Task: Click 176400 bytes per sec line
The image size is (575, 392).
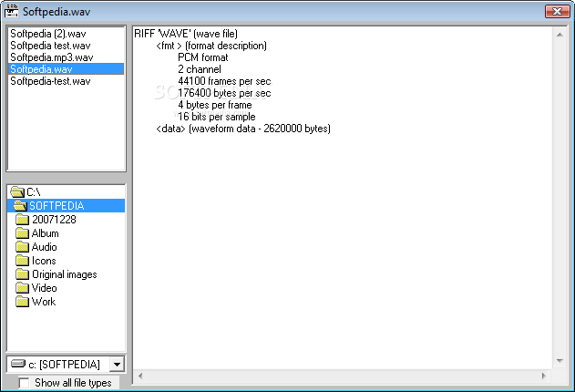Action: coord(224,93)
